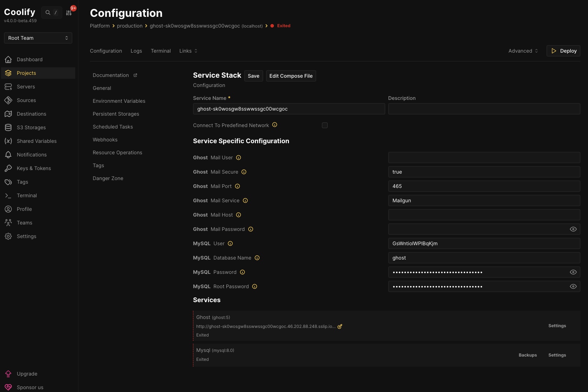Click the S3 Storages database icon

click(x=8, y=127)
